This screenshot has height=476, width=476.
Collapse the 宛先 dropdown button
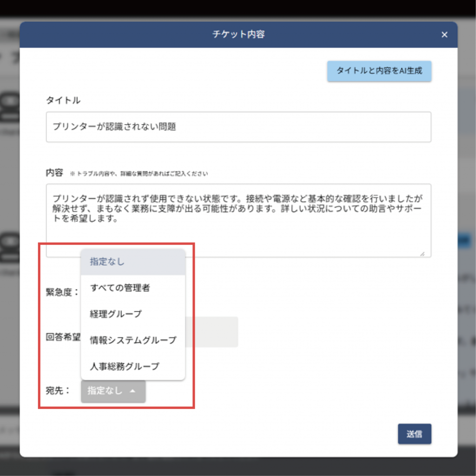coord(112,391)
